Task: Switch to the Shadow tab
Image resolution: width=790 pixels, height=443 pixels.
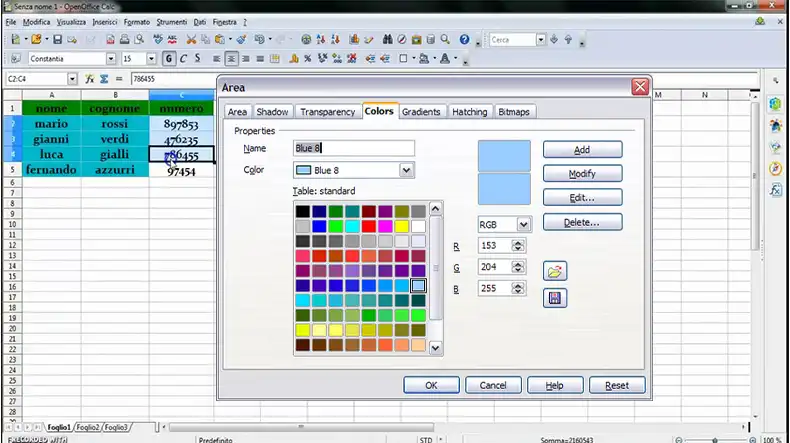Action: tap(272, 112)
